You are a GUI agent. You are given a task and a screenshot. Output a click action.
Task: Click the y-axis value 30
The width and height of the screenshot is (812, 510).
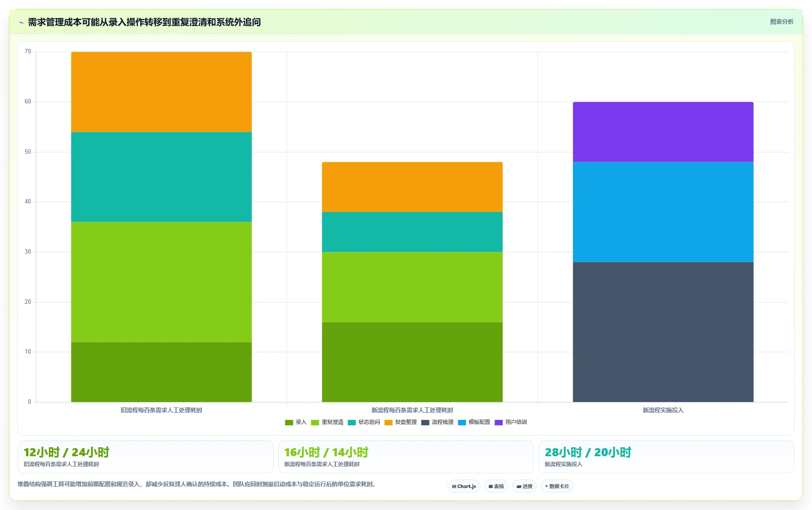pos(28,252)
